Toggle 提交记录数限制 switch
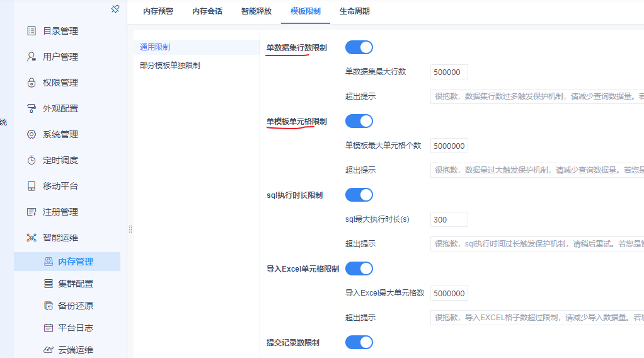 (x=359, y=342)
